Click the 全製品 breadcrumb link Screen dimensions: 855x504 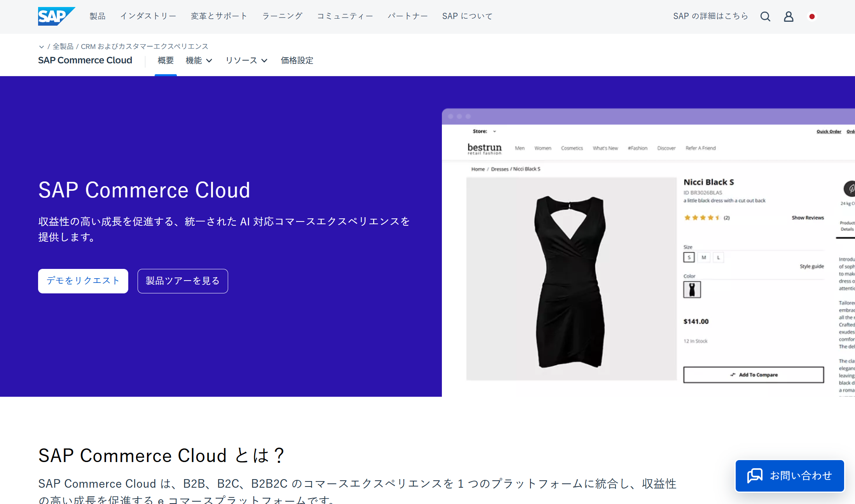tap(63, 47)
